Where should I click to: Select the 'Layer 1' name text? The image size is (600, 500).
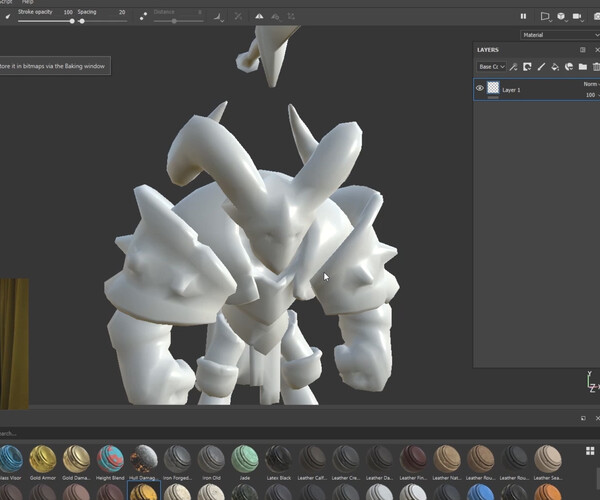point(511,90)
